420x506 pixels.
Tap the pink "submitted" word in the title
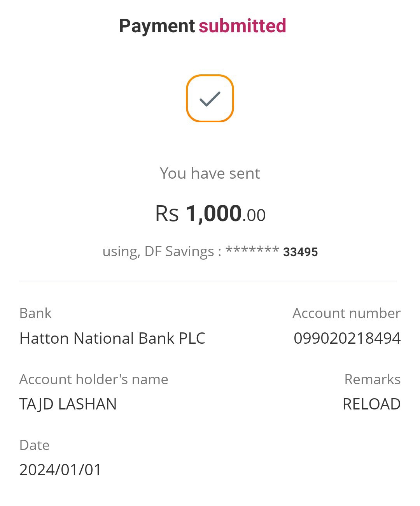pyautogui.click(x=242, y=26)
